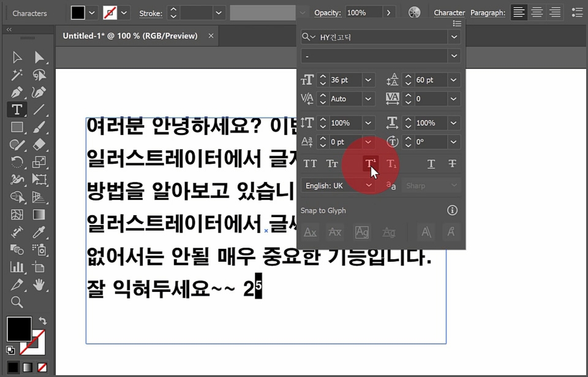Image resolution: width=588 pixels, height=377 pixels.
Task: Select the Blend tool
Action: 17,249
